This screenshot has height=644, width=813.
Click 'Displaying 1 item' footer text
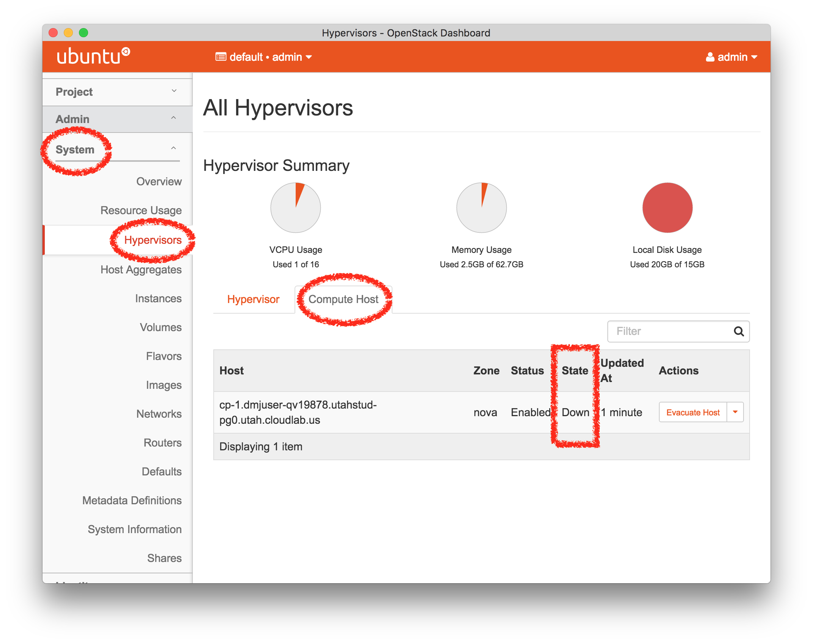261,447
